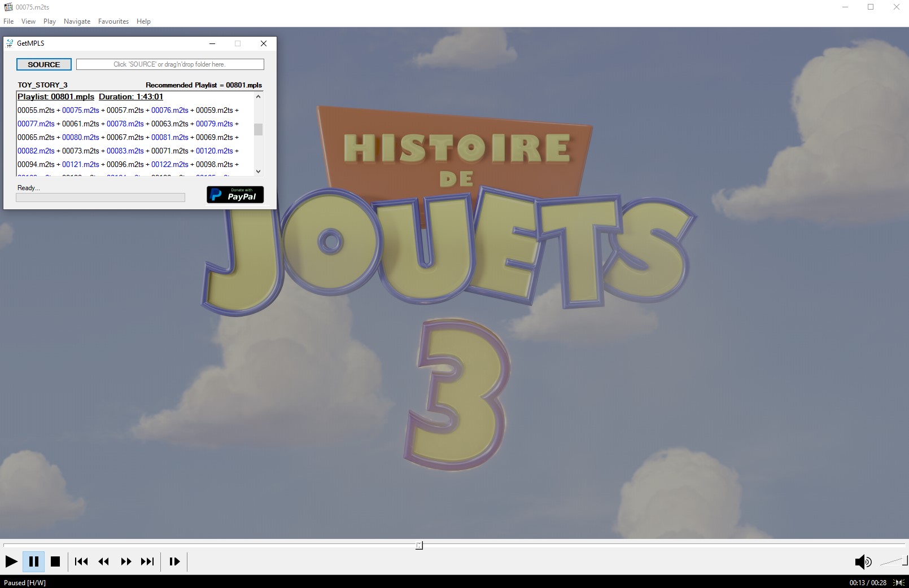Screen dimensions: 909x588
Task: Increase playback speed (fast-forward icon)
Action: coord(126,561)
